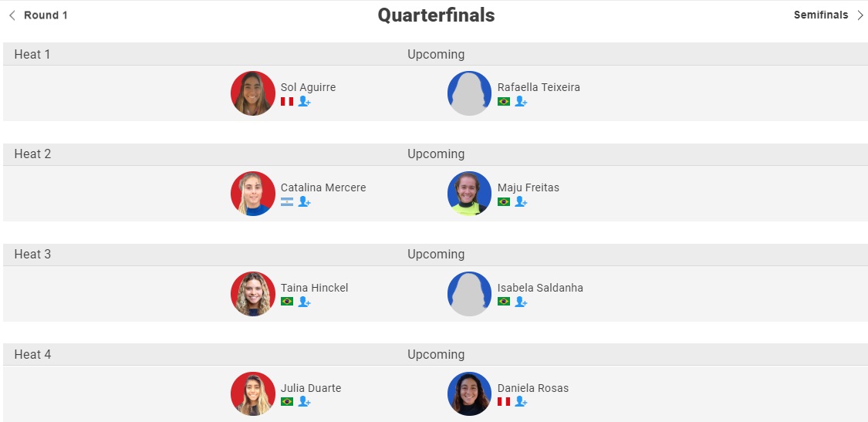Viewport: 868px width, 422px height.
Task: Follow Catalina Mercere with the add icon
Action: click(305, 201)
